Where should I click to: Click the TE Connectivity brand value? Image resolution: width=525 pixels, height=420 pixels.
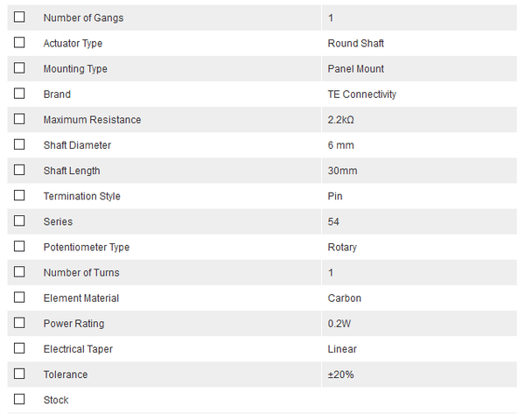(x=361, y=94)
